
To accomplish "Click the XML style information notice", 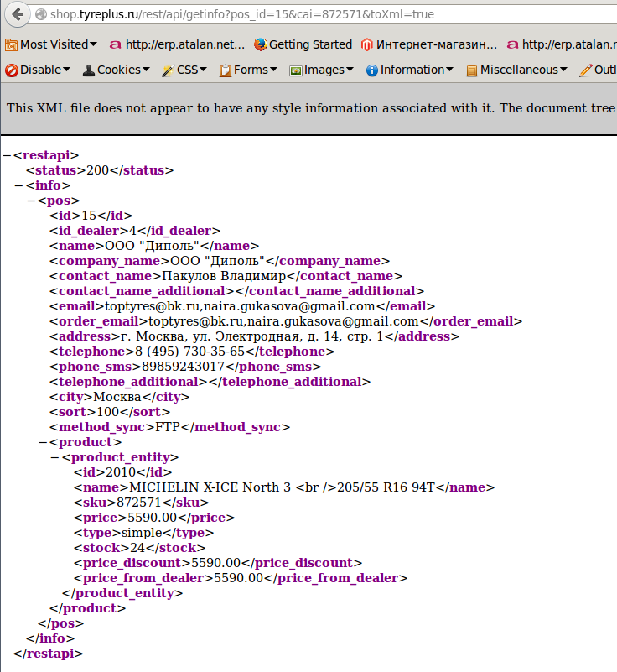I will [311, 108].
